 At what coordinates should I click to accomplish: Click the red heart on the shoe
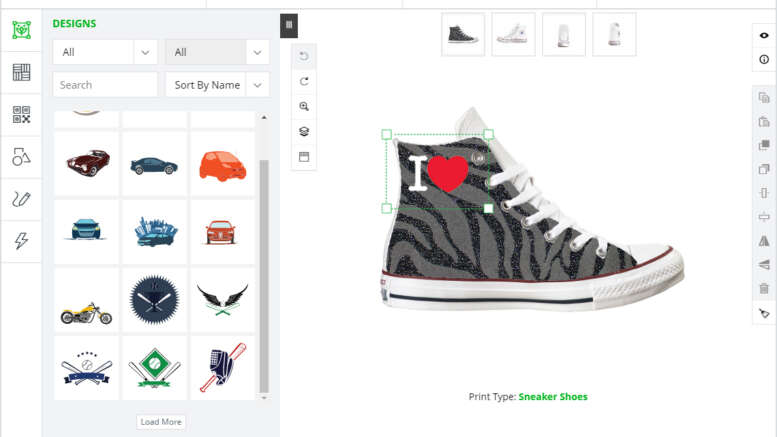[447, 172]
